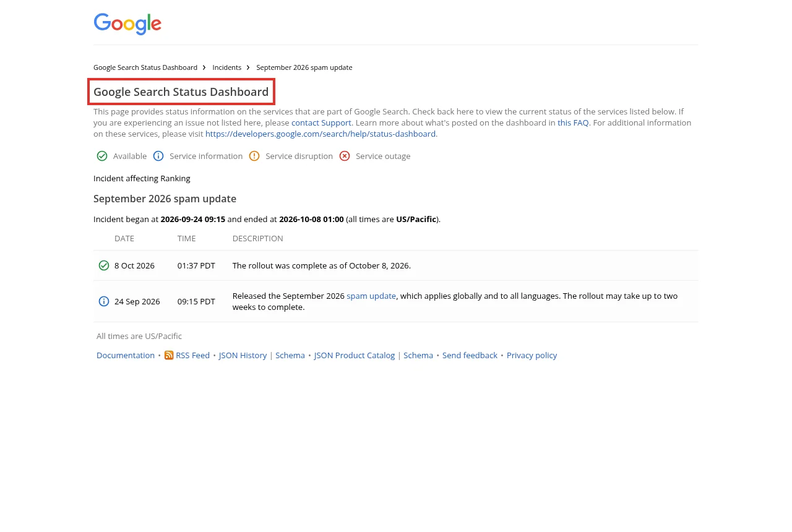The height and width of the screenshot is (532, 792).
Task: Click the 8 Oct 2026 date cell
Action: coord(134,265)
